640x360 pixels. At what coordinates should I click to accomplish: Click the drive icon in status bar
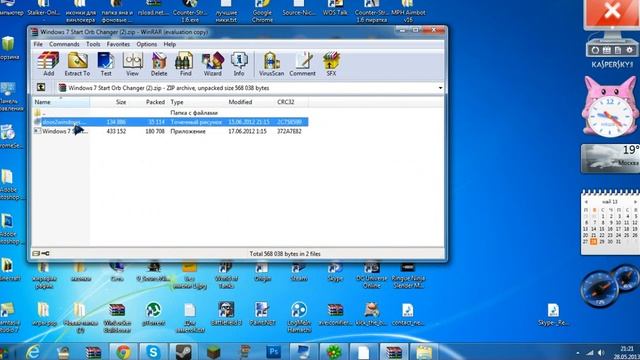36,253
